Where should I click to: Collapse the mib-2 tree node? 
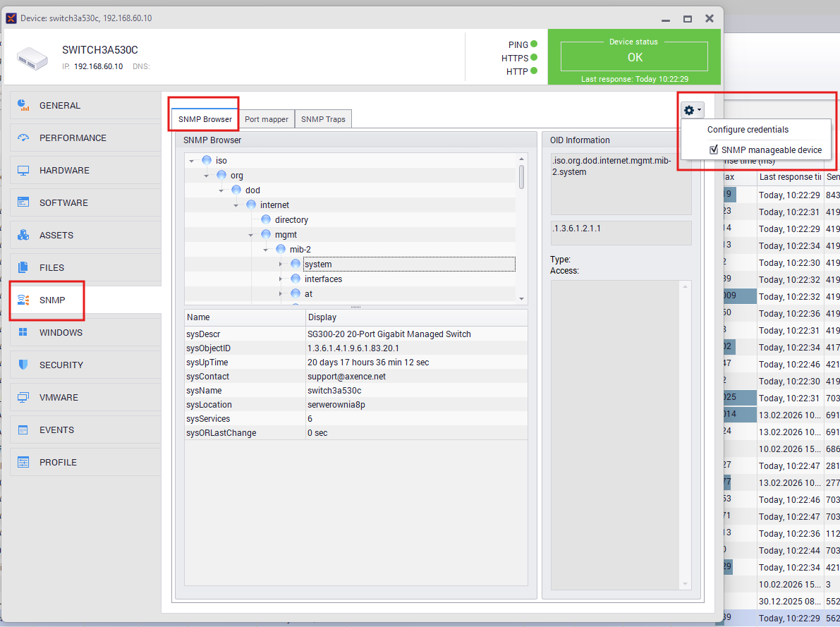[266, 250]
